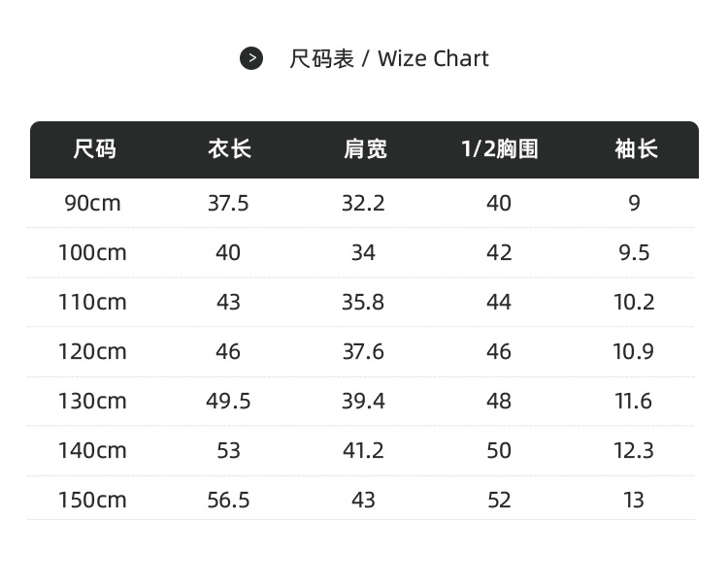Select the 袖长 column header

tap(635, 149)
